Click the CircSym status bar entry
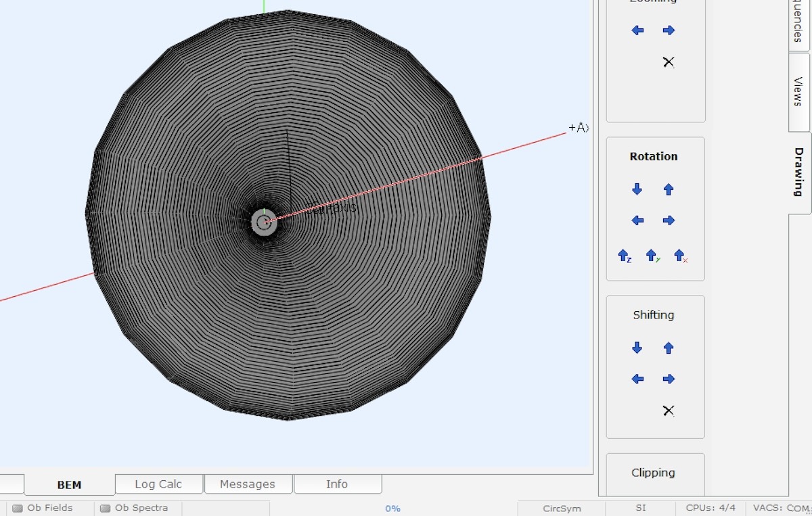 [561, 509]
